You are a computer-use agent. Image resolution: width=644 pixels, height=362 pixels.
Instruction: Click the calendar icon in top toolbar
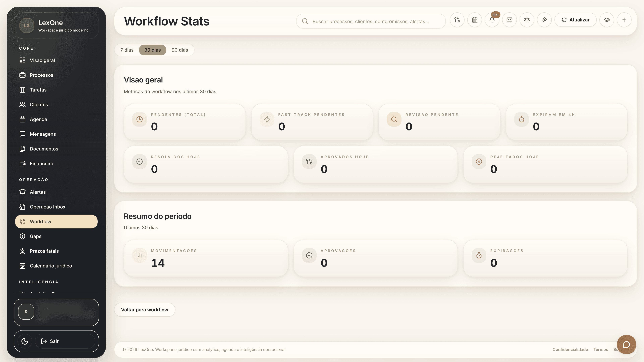[474, 20]
